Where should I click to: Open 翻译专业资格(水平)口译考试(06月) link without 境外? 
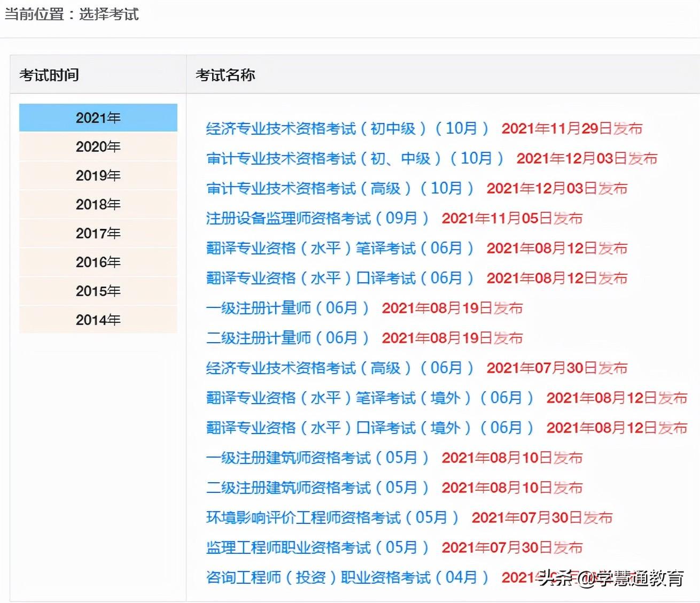340,278
